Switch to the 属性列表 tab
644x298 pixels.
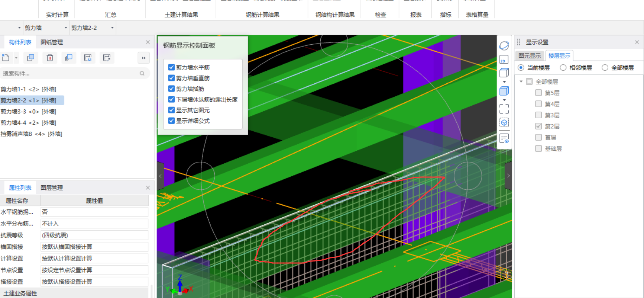pos(20,188)
